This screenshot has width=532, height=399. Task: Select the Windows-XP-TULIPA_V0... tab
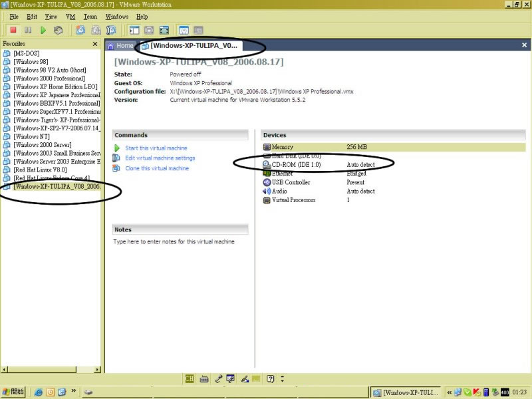(x=190, y=45)
